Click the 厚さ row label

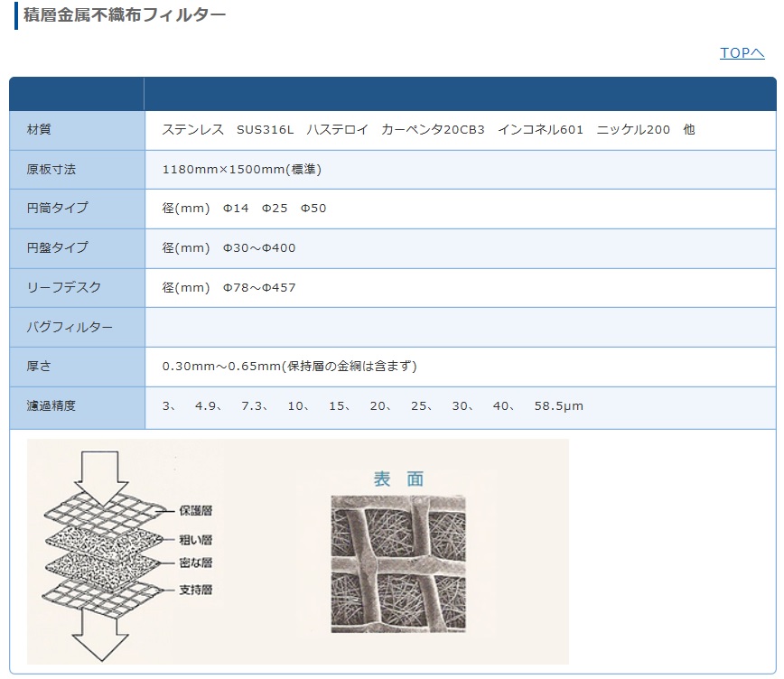coord(39,366)
